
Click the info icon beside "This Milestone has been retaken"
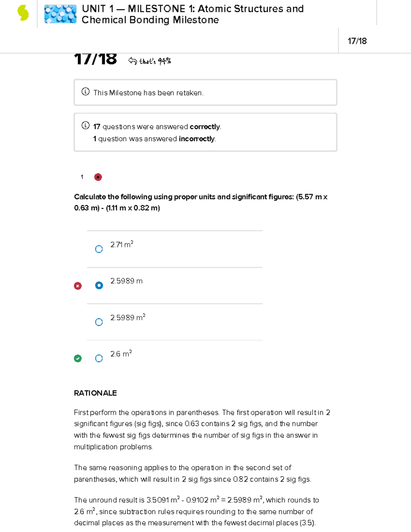click(x=85, y=92)
